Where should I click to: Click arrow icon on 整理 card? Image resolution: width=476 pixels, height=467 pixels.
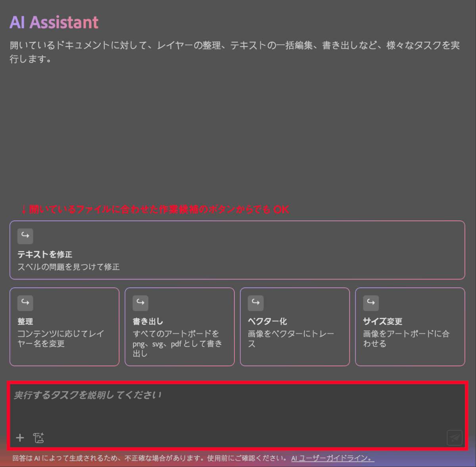(25, 303)
